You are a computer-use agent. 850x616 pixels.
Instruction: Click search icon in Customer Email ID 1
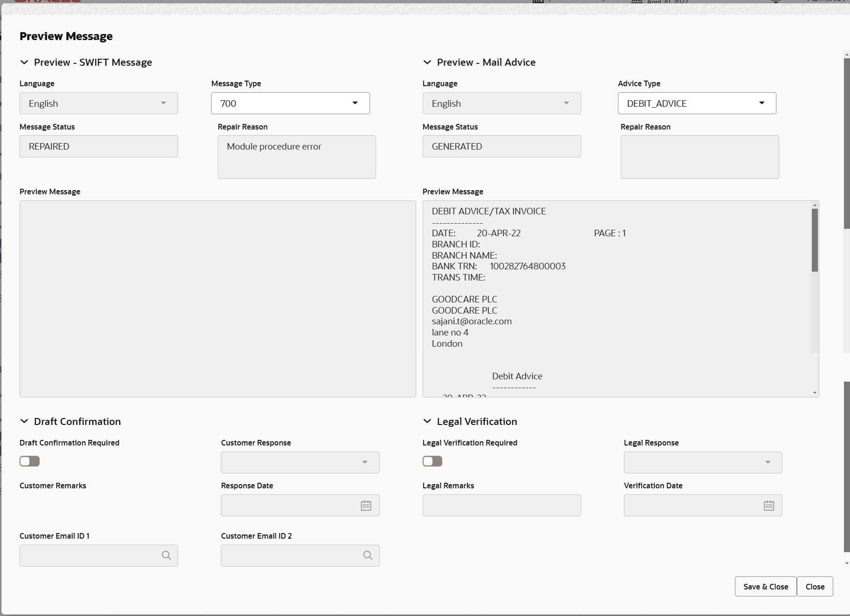[166, 555]
